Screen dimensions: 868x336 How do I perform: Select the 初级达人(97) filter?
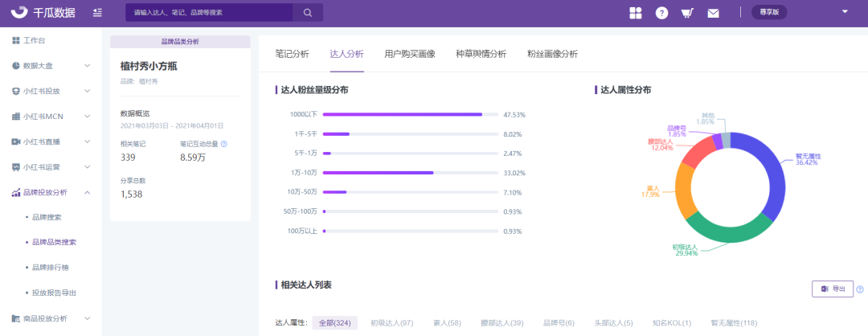392,322
